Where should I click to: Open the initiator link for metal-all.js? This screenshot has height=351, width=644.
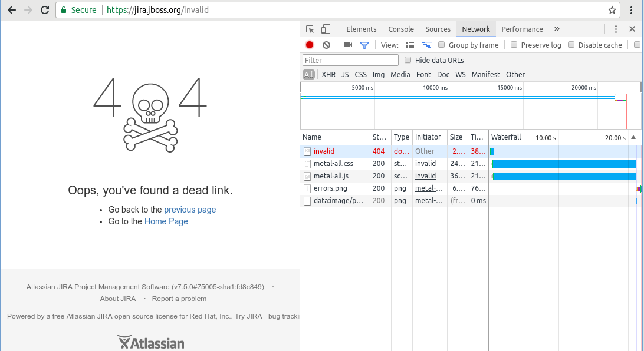click(425, 176)
